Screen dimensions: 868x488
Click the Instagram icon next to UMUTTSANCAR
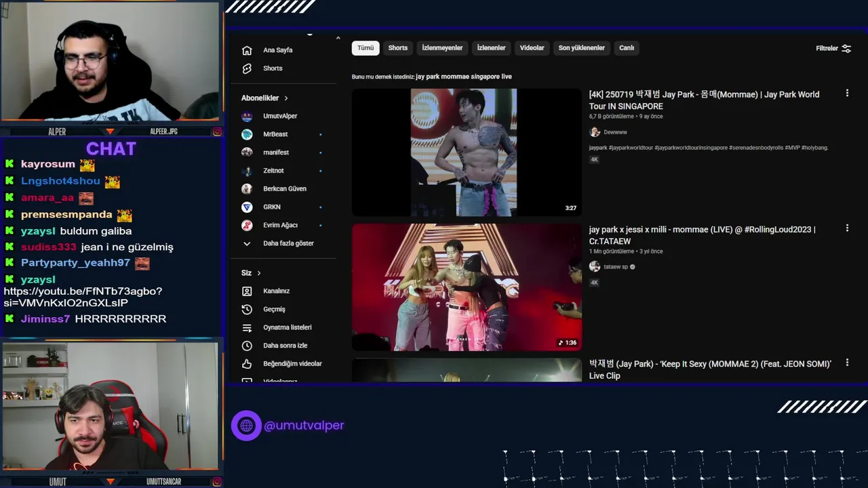point(217,482)
